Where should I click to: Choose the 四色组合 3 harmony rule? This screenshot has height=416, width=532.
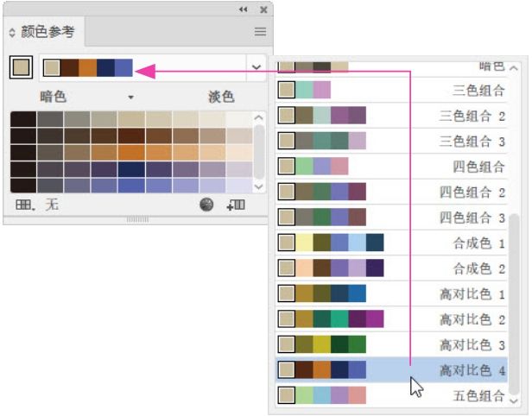(x=391, y=217)
